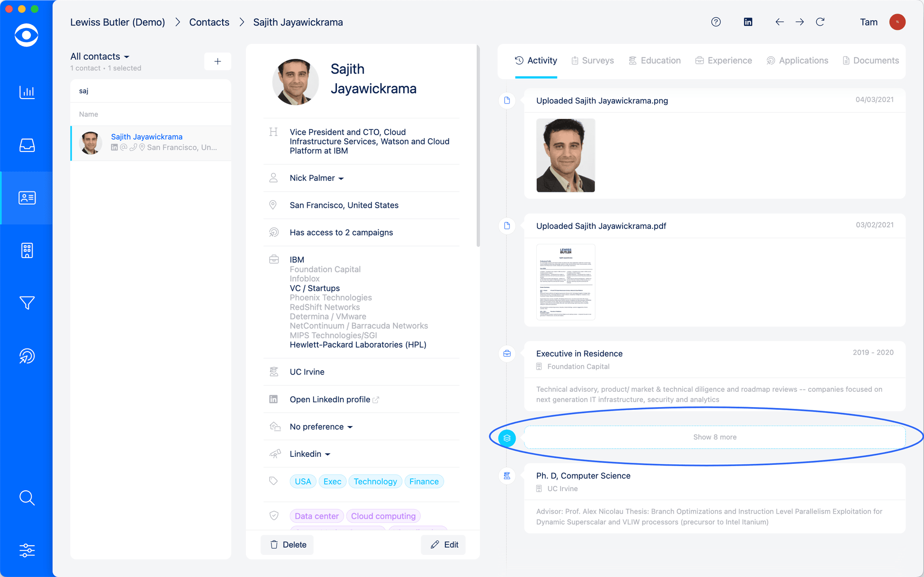
Task: Open the analytics chart sidebar icon
Action: [27, 92]
